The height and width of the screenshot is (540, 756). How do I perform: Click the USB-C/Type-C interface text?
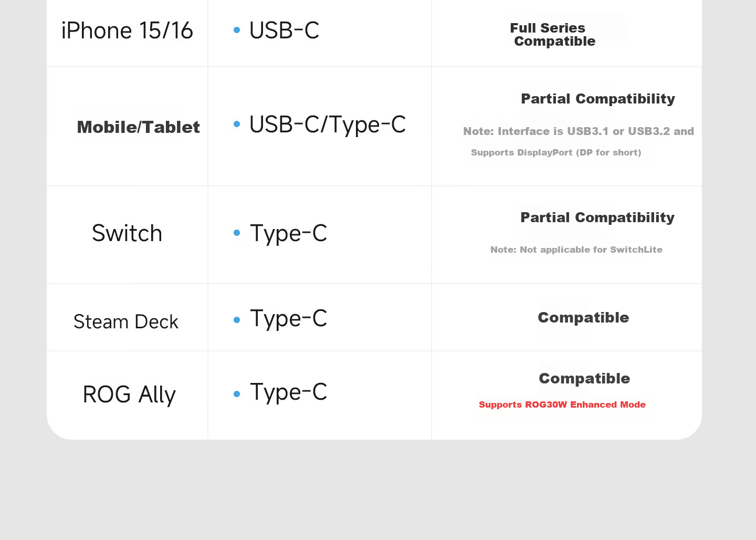point(328,125)
